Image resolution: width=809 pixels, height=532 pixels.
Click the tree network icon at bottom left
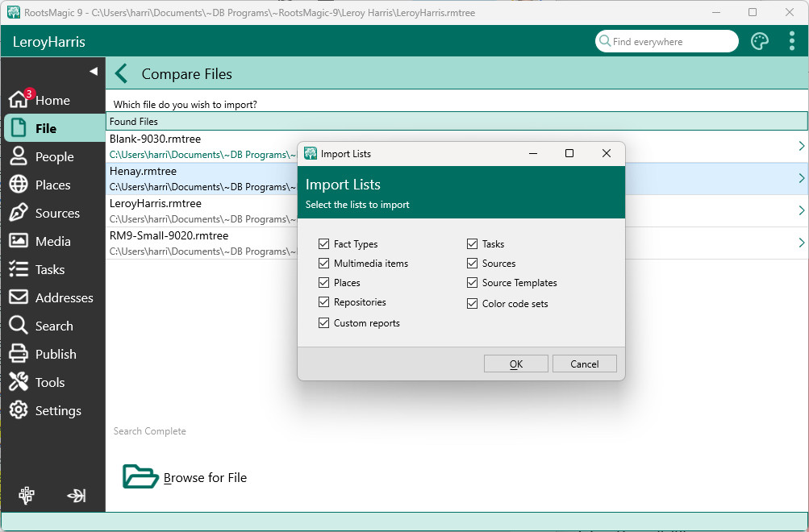[27, 496]
